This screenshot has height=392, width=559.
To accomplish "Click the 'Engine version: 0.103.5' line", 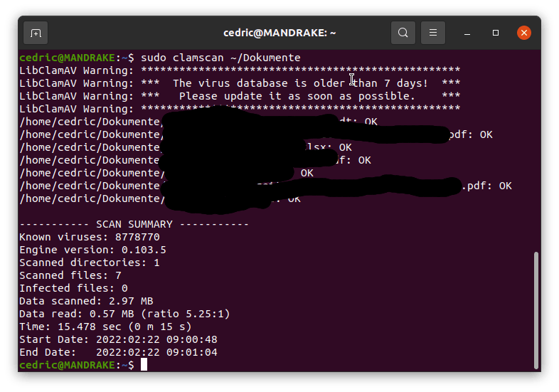I will pyautogui.click(x=92, y=250).
